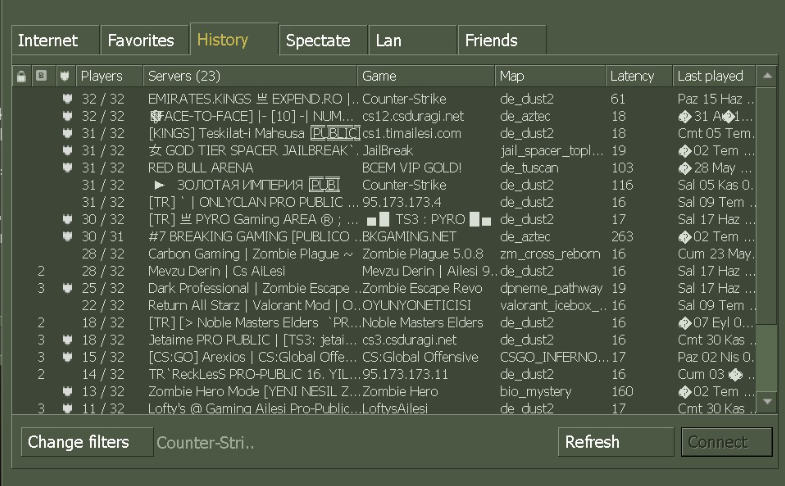This screenshot has height=486, width=785.
Task: Select Noble Masters Elders server name
Action: [x=253, y=322]
